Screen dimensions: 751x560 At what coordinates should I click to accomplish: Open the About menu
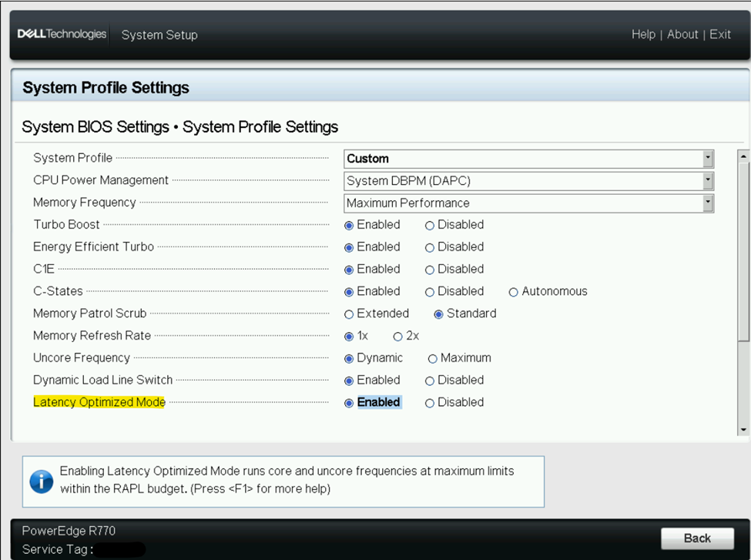click(x=682, y=34)
